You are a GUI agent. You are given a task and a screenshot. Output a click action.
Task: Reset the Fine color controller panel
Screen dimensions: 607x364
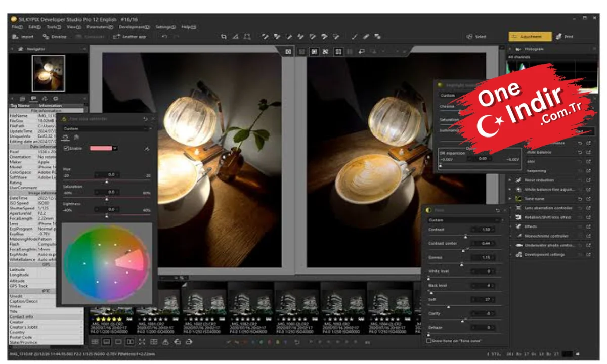coord(146,119)
